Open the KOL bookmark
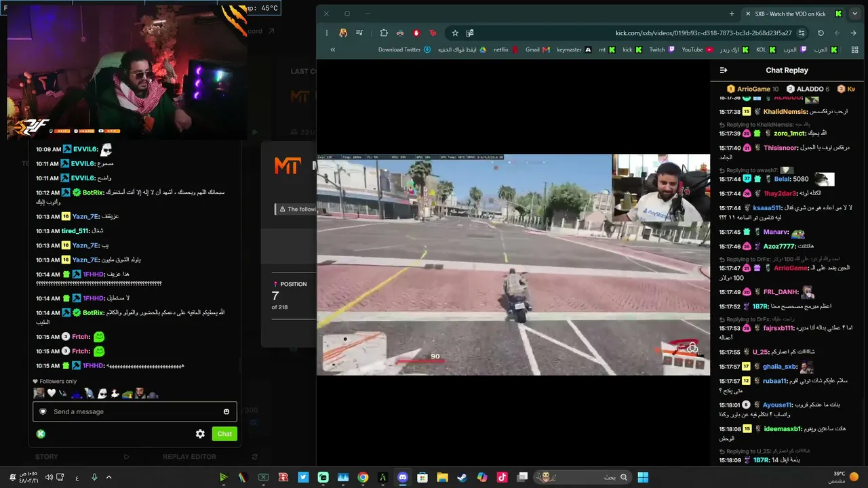This screenshot has width=868, height=488. coord(766,49)
